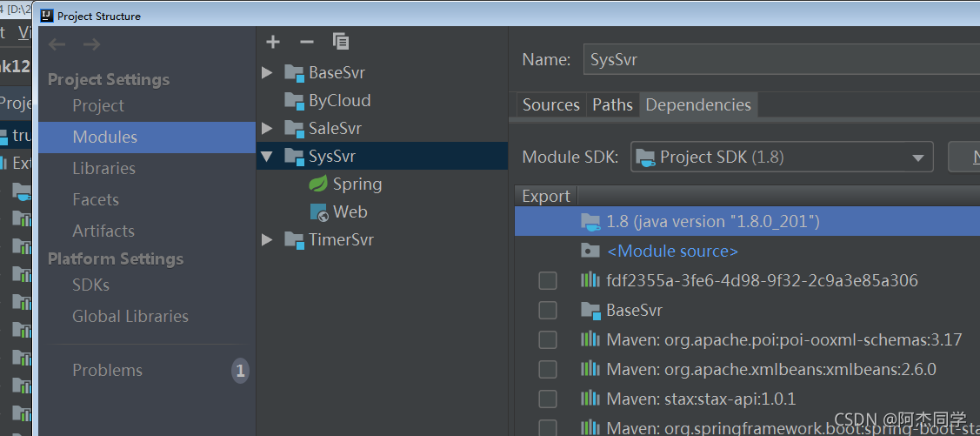Image resolution: width=980 pixels, height=436 pixels.
Task: Open Project settings section
Action: [98, 105]
